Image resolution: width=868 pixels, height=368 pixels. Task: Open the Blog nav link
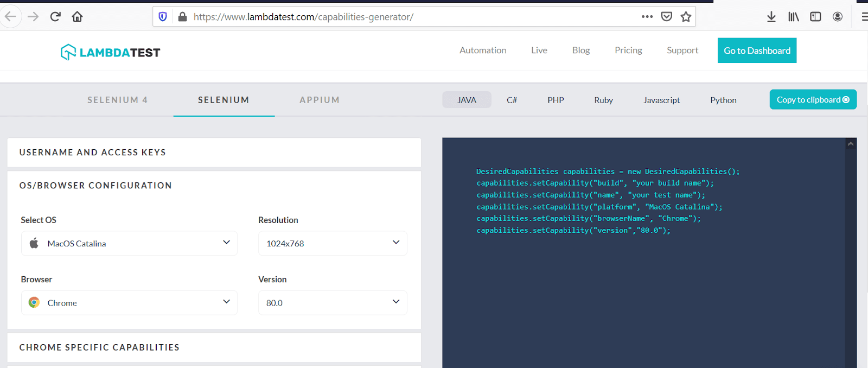coord(580,50)
